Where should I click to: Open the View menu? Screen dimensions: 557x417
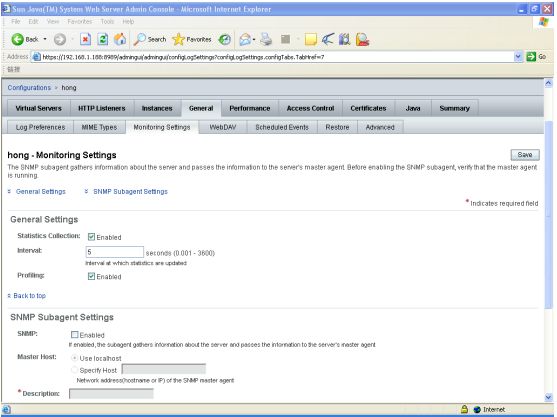(53, 22)
